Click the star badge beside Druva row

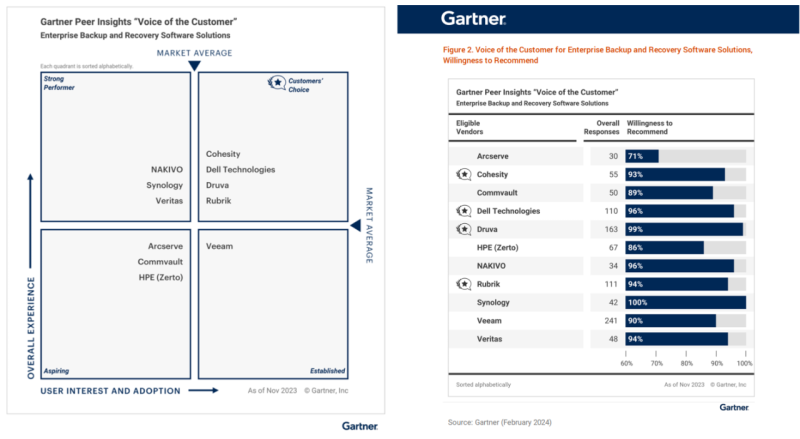click(464, 229)
